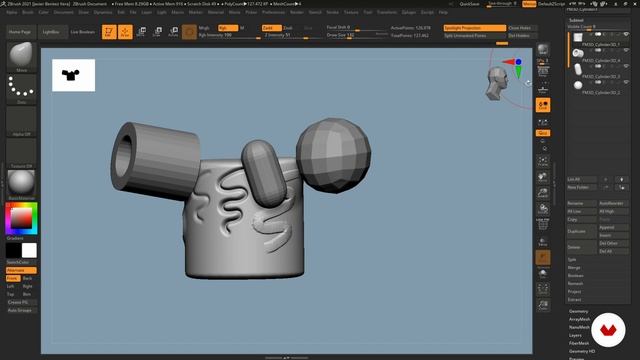Screen dimensions: 640x360
Task: Open the Brush menu
Action: coord(28,12)
